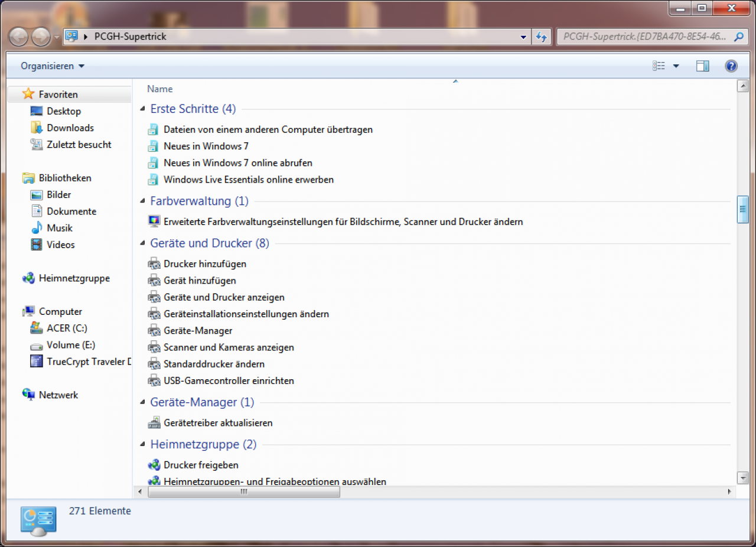Open Zuletzt besucht in Favoriten
756x547 pixels.
(x=79, y=145)
